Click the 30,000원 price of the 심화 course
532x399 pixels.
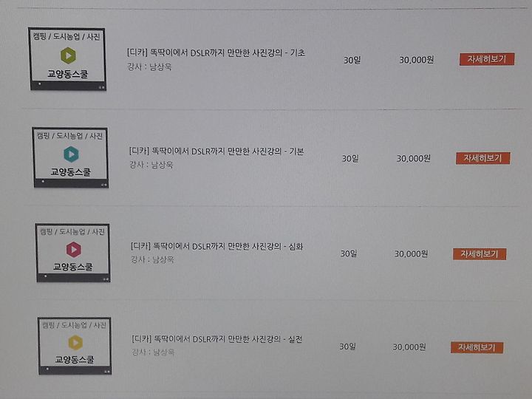(x=411, y=253)
